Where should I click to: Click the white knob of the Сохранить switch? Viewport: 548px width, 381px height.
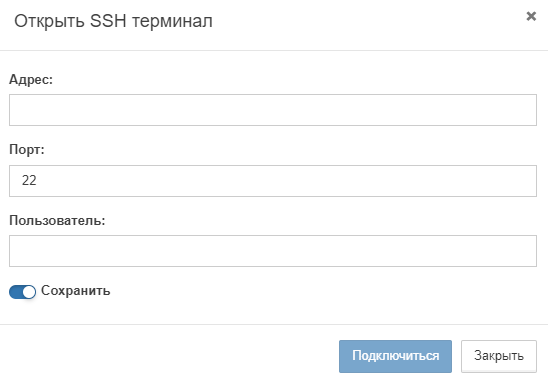tap(29, 292)
